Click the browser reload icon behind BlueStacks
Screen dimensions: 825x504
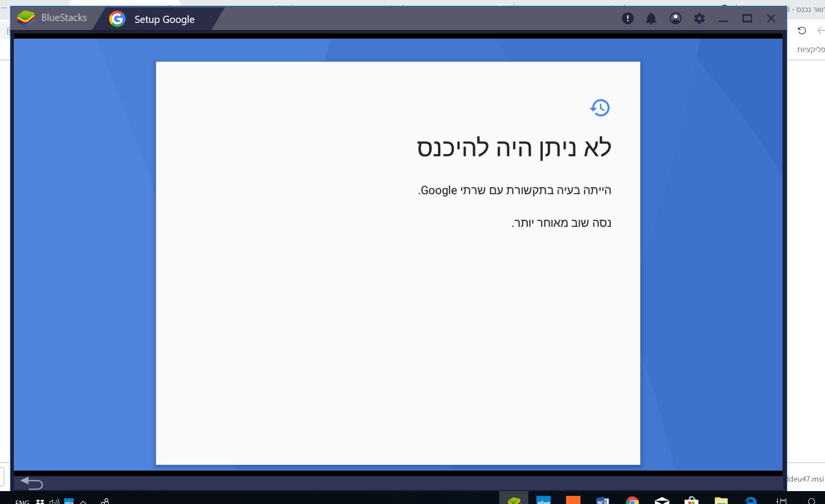pos(802,31)
